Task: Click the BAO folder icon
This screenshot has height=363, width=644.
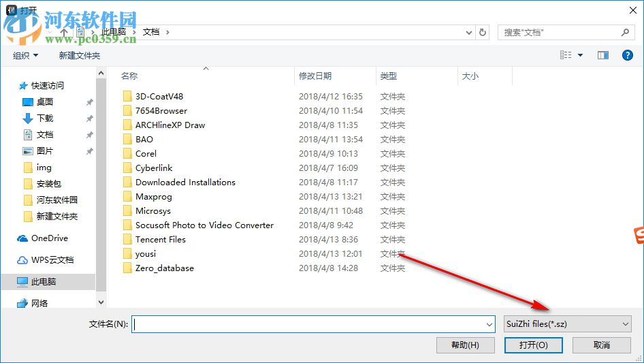Action: [127, 140]
